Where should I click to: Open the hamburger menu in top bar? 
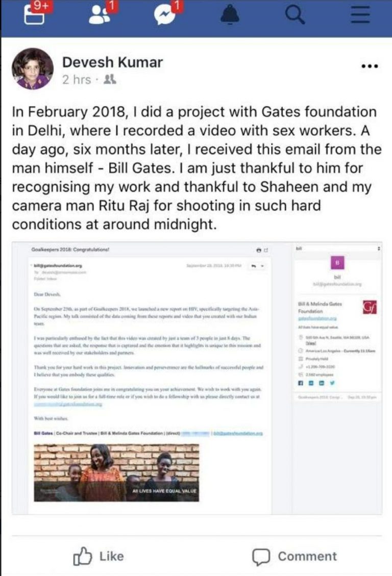tap(360, 16)
